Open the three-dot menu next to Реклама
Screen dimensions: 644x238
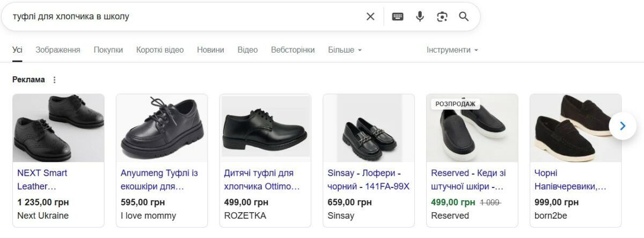pos(54,80)
